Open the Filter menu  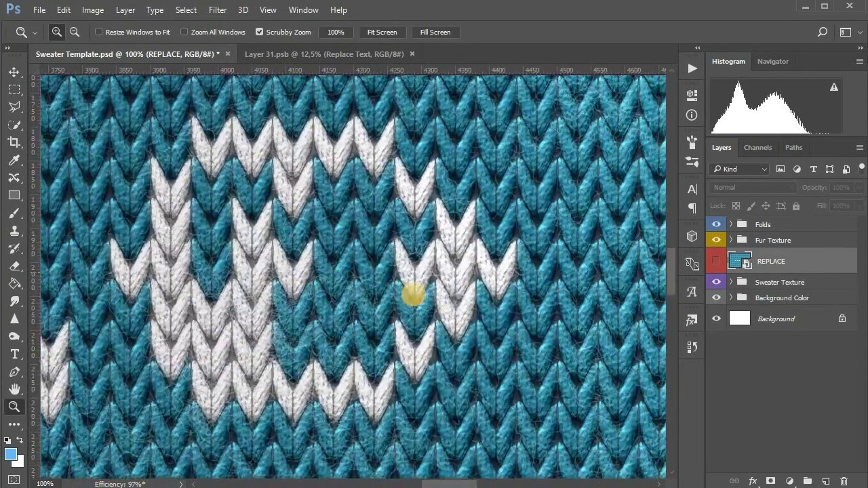[x=217, y=9]
